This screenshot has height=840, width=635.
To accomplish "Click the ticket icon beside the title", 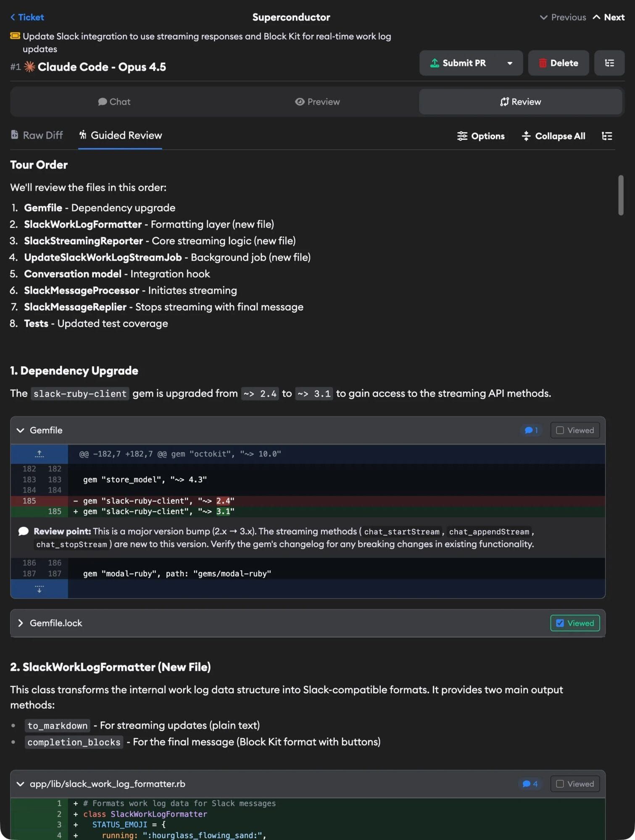I will click(x=15, y=36).
